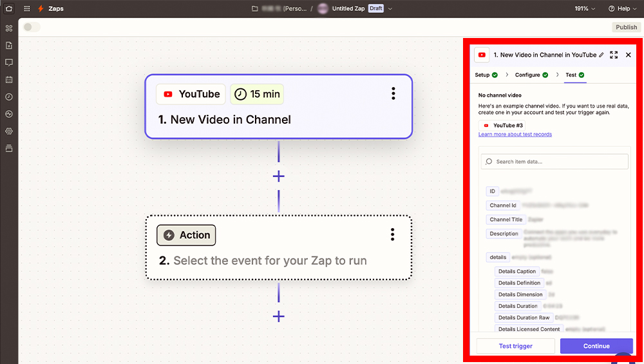
Task: Click the Details Definition field
Action: point(519,283)
